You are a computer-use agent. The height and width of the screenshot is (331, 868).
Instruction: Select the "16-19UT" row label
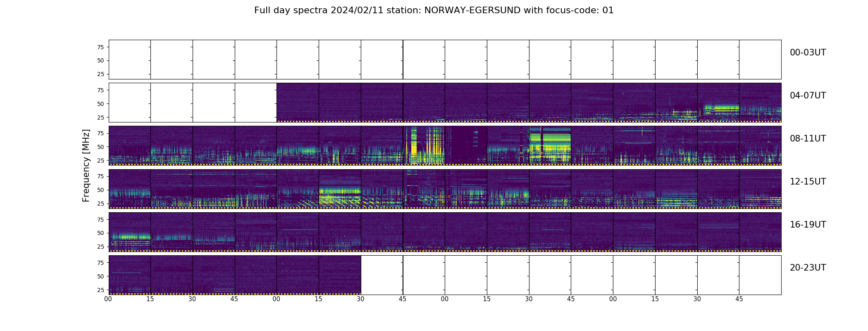point(808,225)
